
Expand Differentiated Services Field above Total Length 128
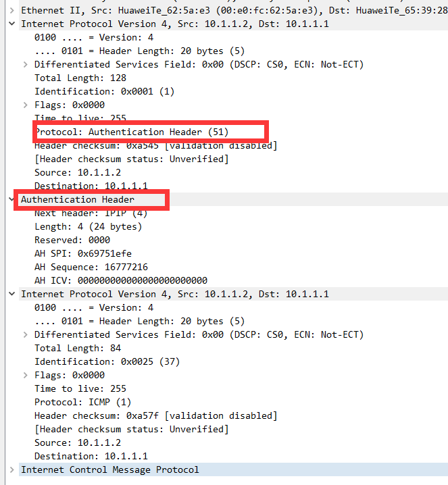click(26, 64)
